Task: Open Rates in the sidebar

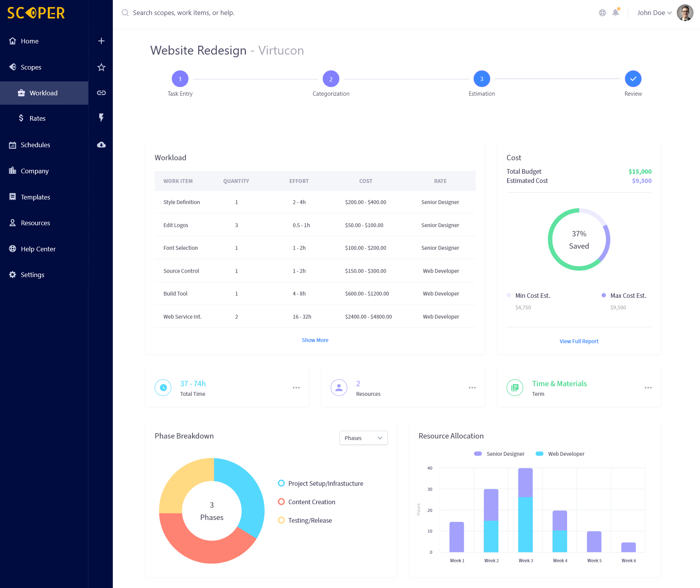Action: 44,118
